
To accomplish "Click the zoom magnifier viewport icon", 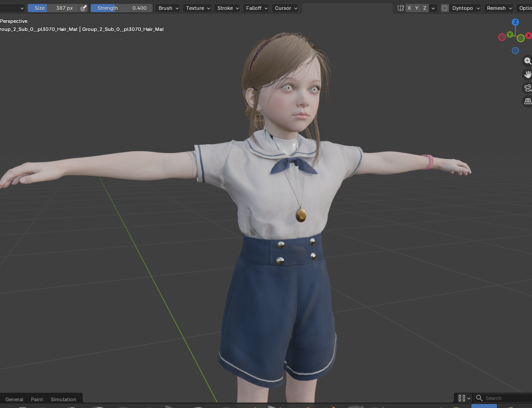I will (x=527, y=61).
